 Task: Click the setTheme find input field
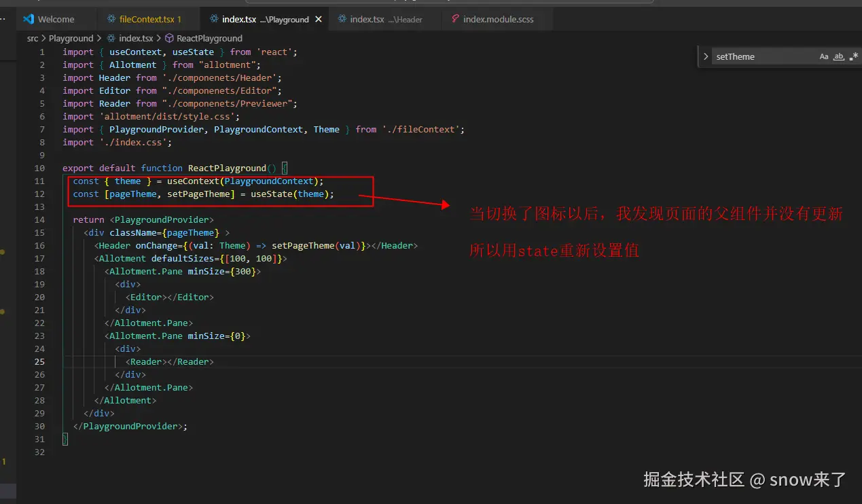pyautogui.click(x=764, y=56)
